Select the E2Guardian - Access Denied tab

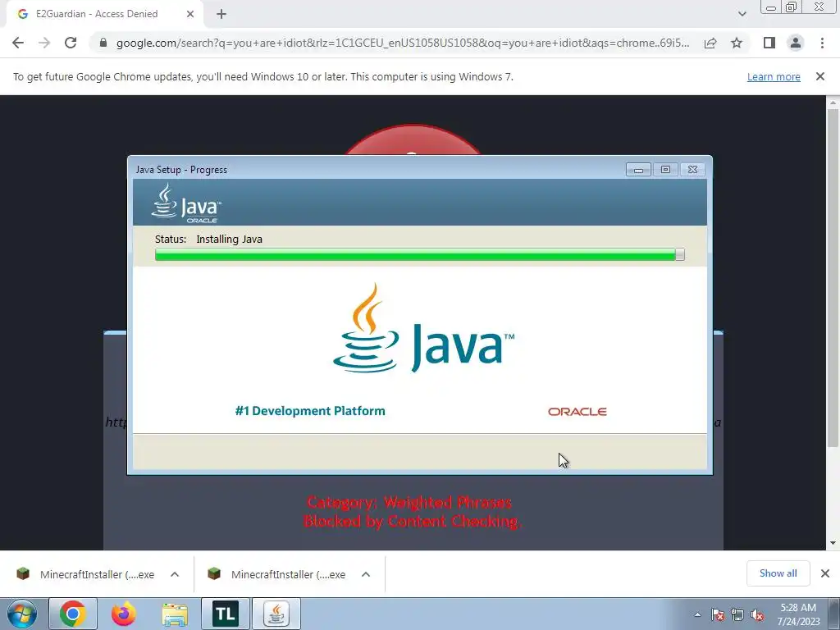105,14
